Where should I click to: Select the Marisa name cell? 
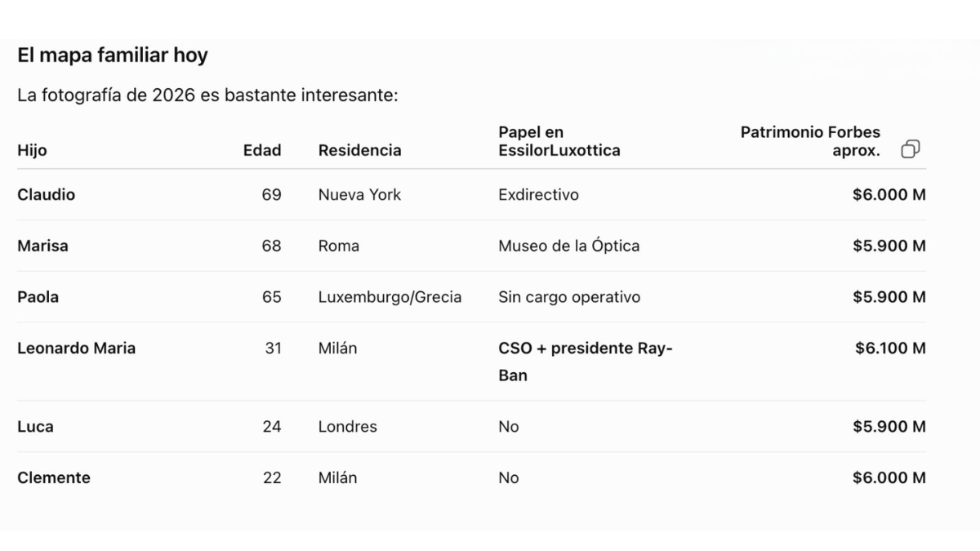(42, 246)
